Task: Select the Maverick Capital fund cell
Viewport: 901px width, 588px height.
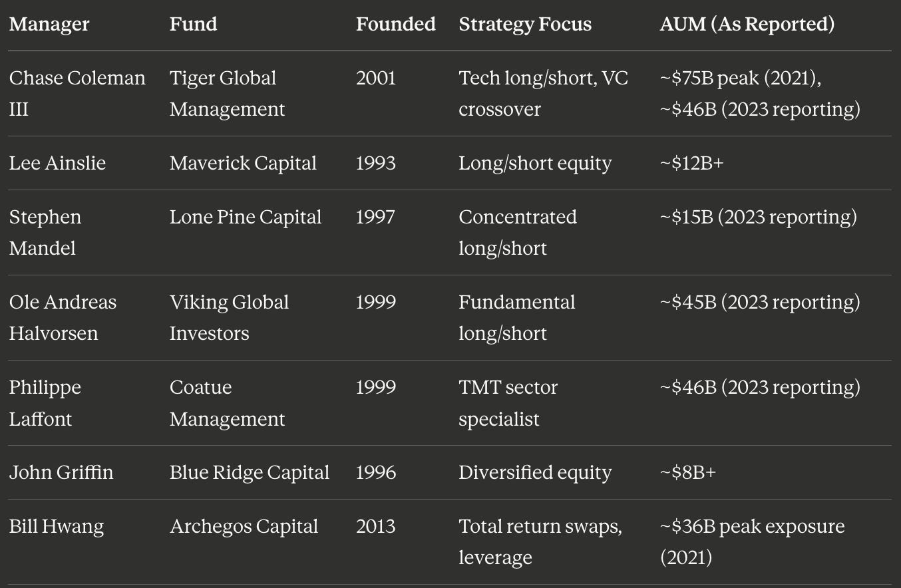Action: point(243,163)
